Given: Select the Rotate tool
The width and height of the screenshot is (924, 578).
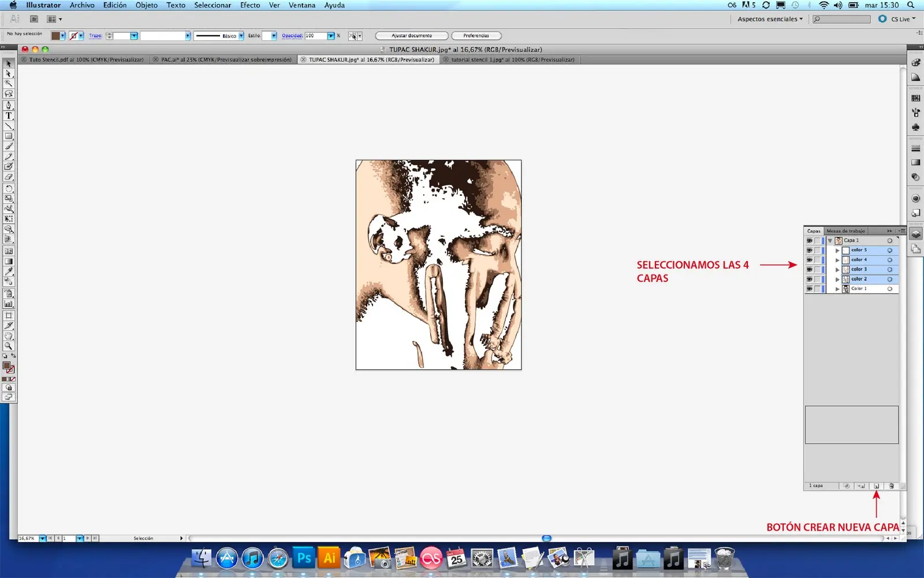Looking at the screenshot, I should coord(9,188).
